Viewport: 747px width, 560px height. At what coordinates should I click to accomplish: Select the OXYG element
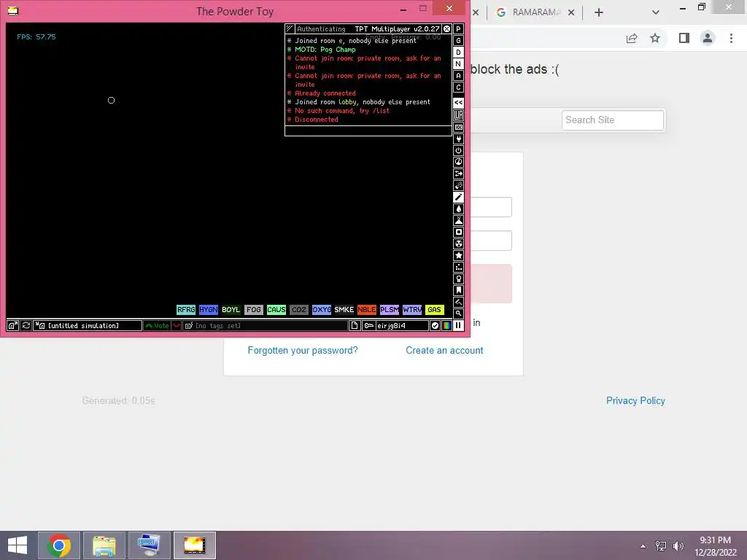pos(322,310)
